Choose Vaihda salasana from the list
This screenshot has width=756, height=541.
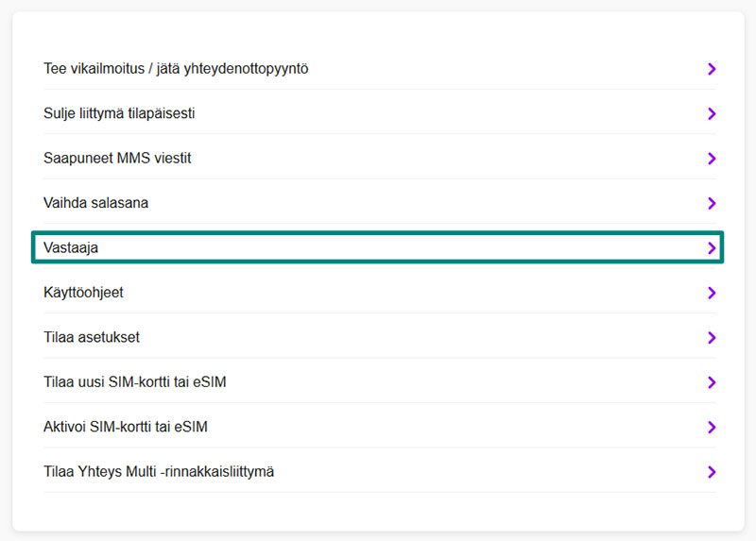[95, 203]
